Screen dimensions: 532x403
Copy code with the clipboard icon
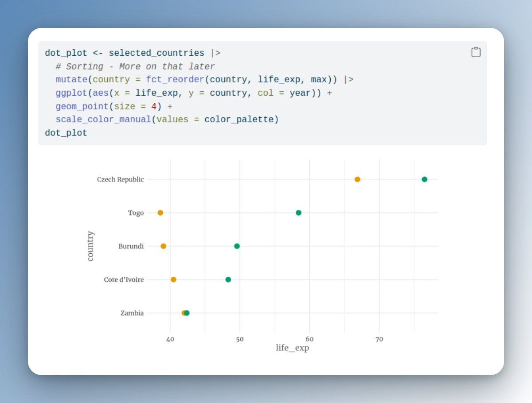(x=476, y=52)
